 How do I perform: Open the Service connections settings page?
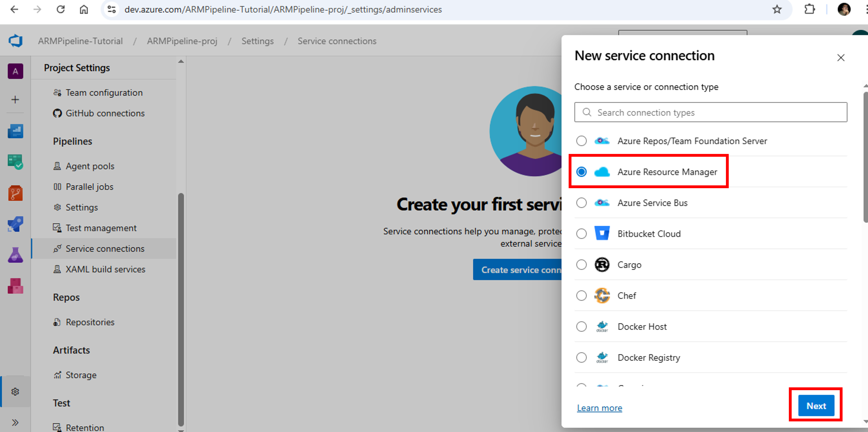[x=105, y=248]
